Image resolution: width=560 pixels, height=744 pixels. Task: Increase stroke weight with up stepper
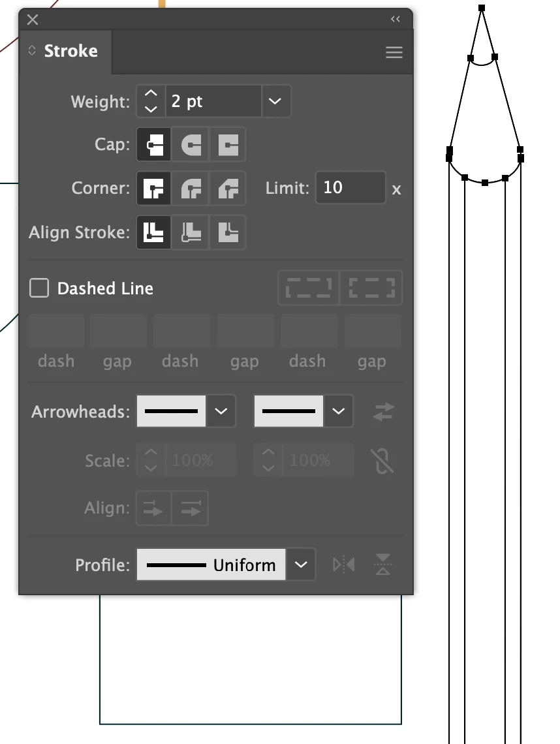[x=150, y=93]
